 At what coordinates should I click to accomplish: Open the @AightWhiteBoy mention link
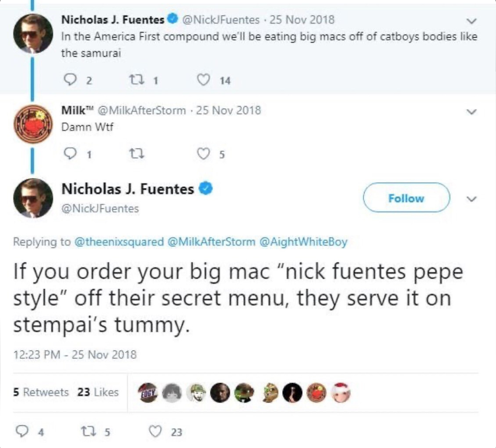303,242
